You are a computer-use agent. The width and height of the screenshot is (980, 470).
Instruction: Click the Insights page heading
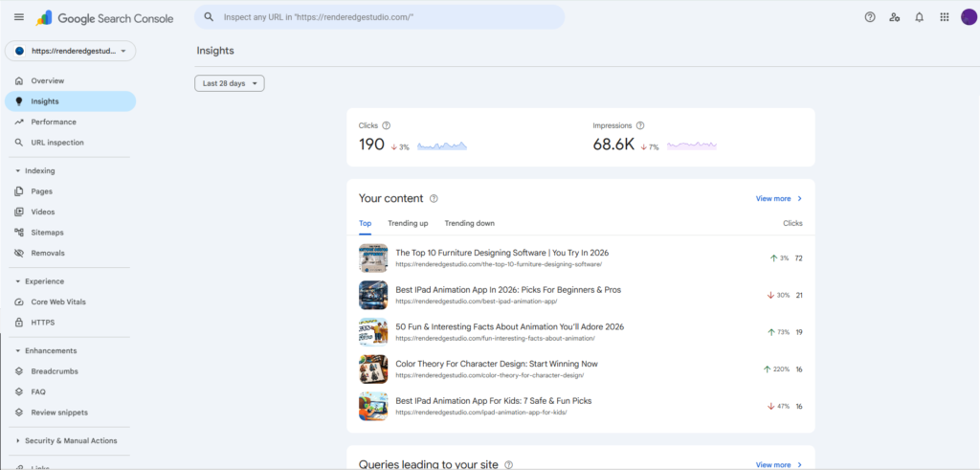tap(215, 51)
